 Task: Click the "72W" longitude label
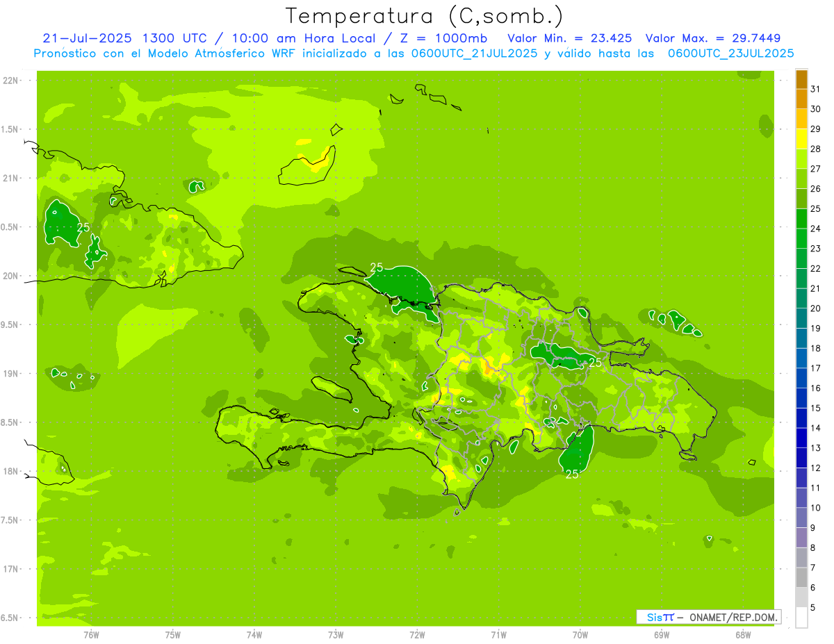(x=418, y=635)
